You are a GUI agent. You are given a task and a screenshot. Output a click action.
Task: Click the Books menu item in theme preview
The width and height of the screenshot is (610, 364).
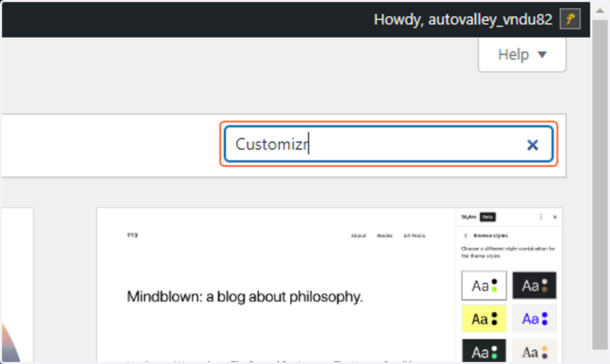(x=385, y=236)
